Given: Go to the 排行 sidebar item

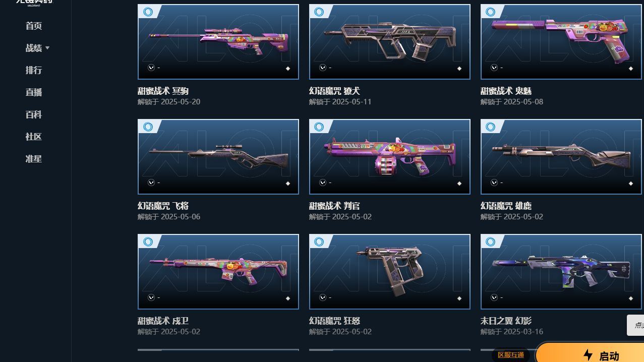Looking at the screenshot, I should 34,70.
